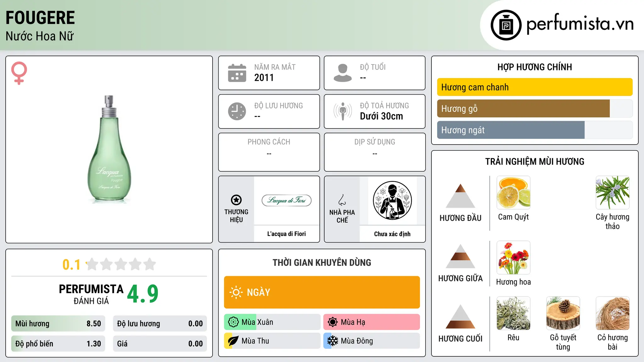Click the perfumer illustration icon
The height and width of the screenshot is (362, 644).
pyautogui.click(x=392, y=200)
